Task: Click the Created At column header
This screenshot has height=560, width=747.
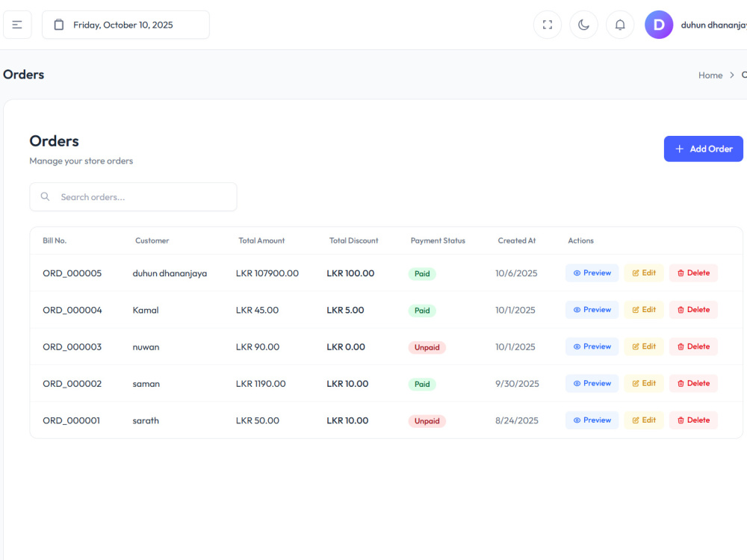Action: [x=517, y=240]
